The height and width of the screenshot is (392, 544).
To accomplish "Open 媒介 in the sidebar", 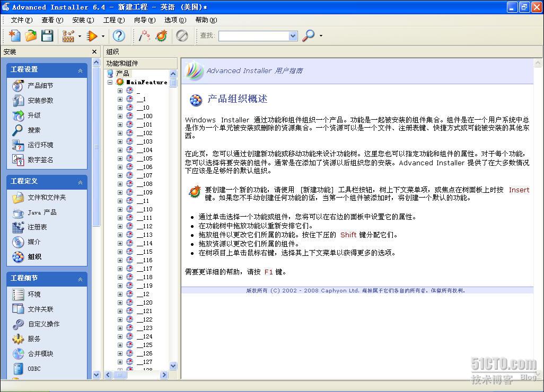I will click(x=34, y=242).
